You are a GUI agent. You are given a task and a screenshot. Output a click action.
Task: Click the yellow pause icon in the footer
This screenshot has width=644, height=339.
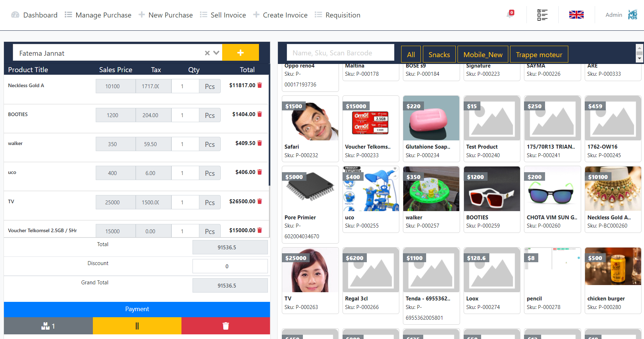coord(137,325)
